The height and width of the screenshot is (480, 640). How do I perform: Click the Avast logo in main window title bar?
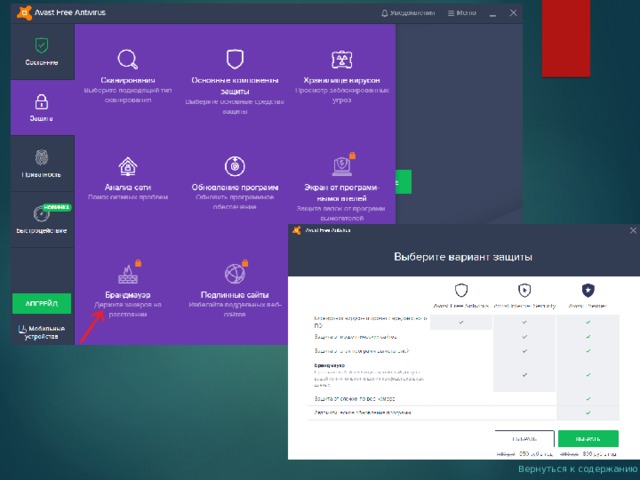click(x=24, y=13)
